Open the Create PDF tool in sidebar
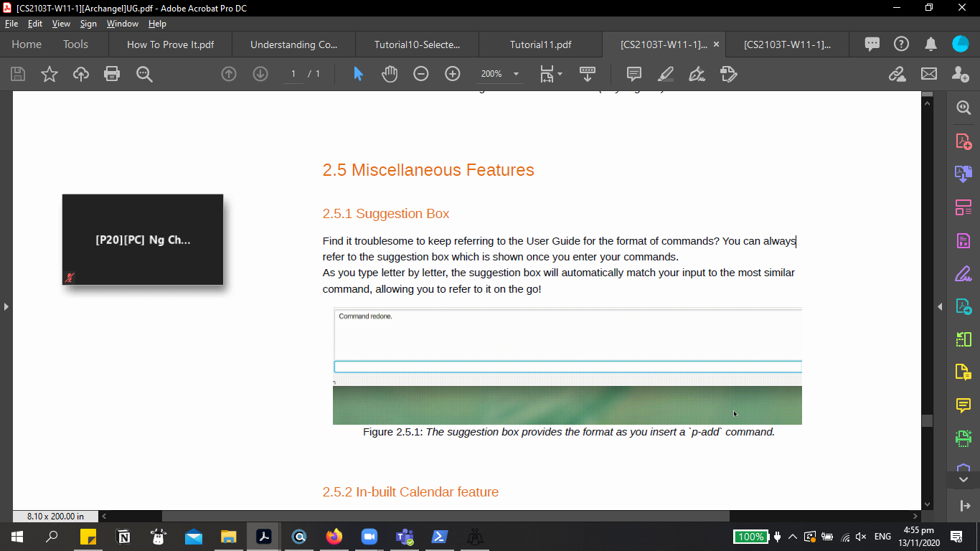This screenshot has height=551, width=980. [963, 141]
